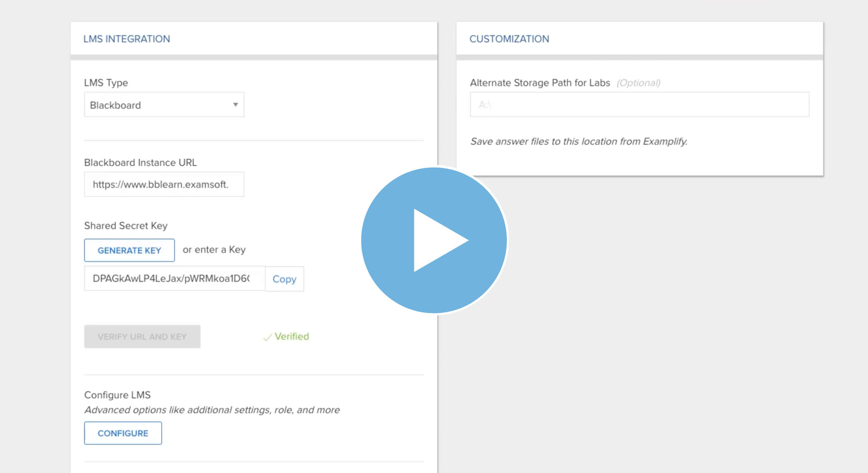Click the Generate Key button
868x473 pixels.
coord(129,250)
